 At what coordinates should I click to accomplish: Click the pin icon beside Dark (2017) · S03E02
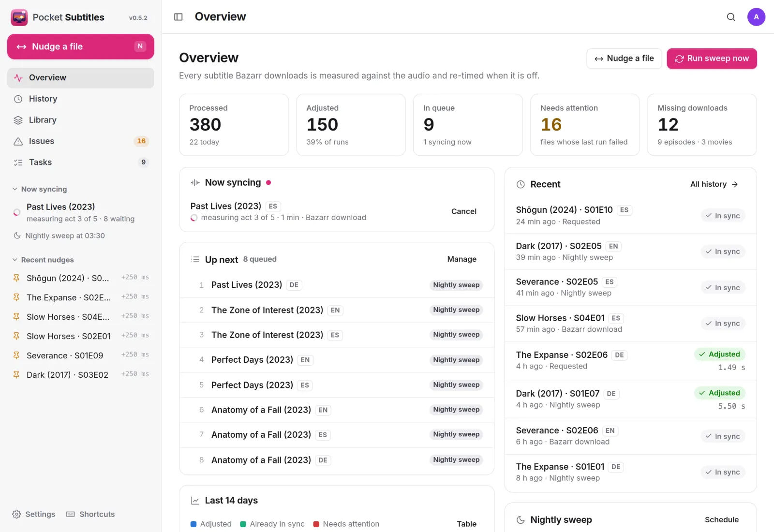pyautogui.click(x=16, y=375)
